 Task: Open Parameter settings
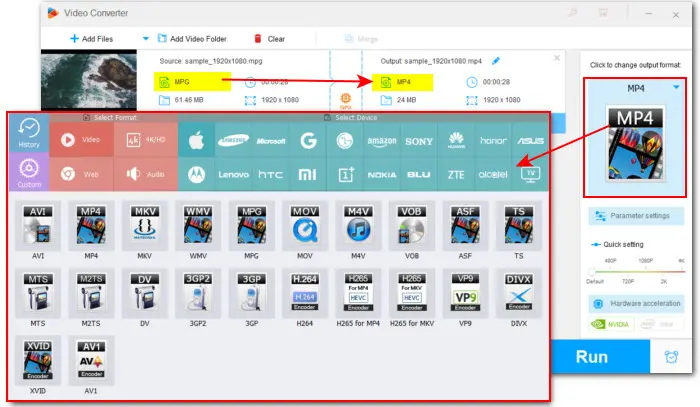[635, 215]
